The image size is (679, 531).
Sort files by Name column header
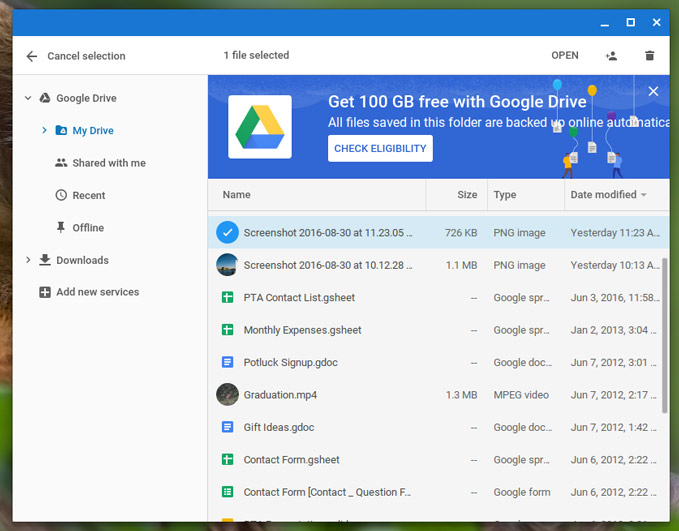click(236, 195)
